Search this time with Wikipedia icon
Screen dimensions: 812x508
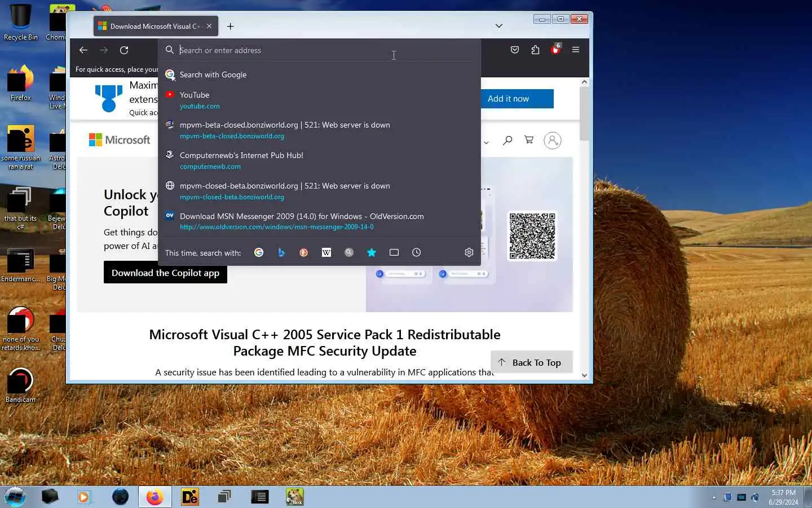(326, 252)
